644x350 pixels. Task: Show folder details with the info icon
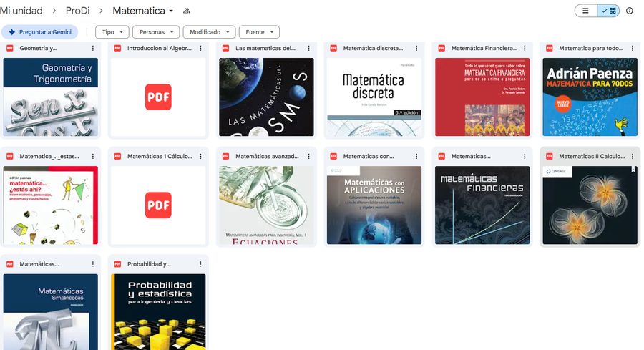tap(629, 11)
